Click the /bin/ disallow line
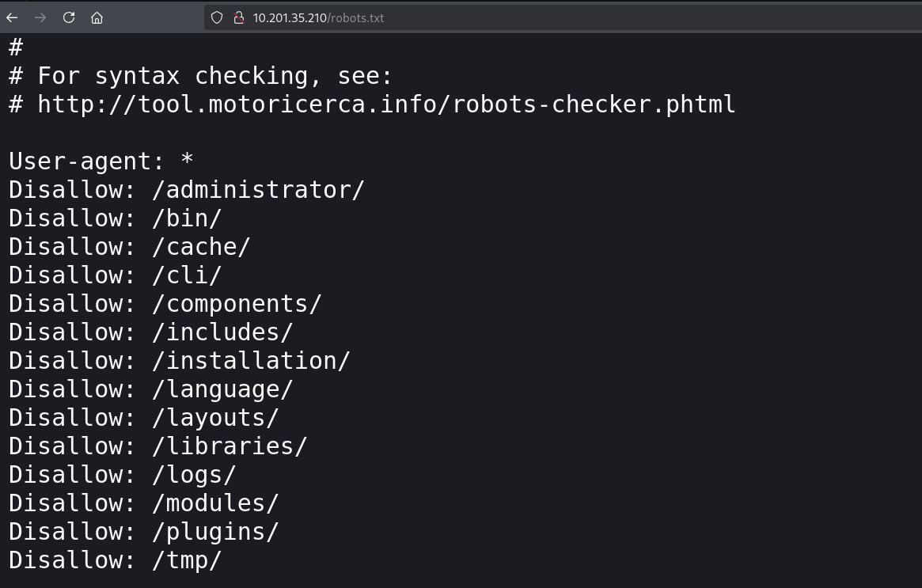 click(187, 218)
